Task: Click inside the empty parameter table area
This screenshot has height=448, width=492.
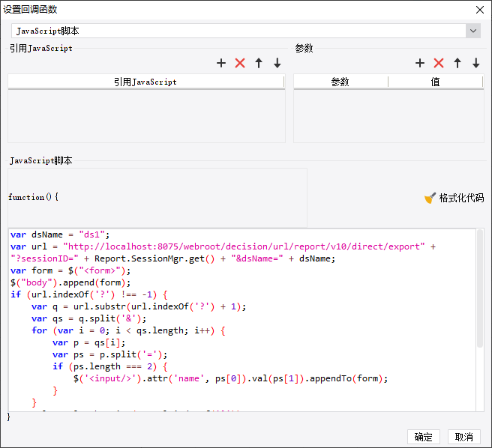Action: [x=388, y=116]
